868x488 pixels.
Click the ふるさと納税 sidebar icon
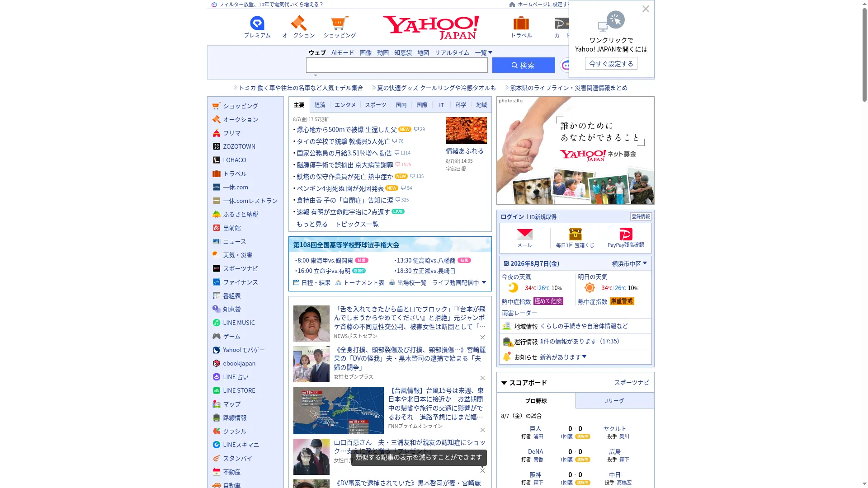[x=217, y=214]
